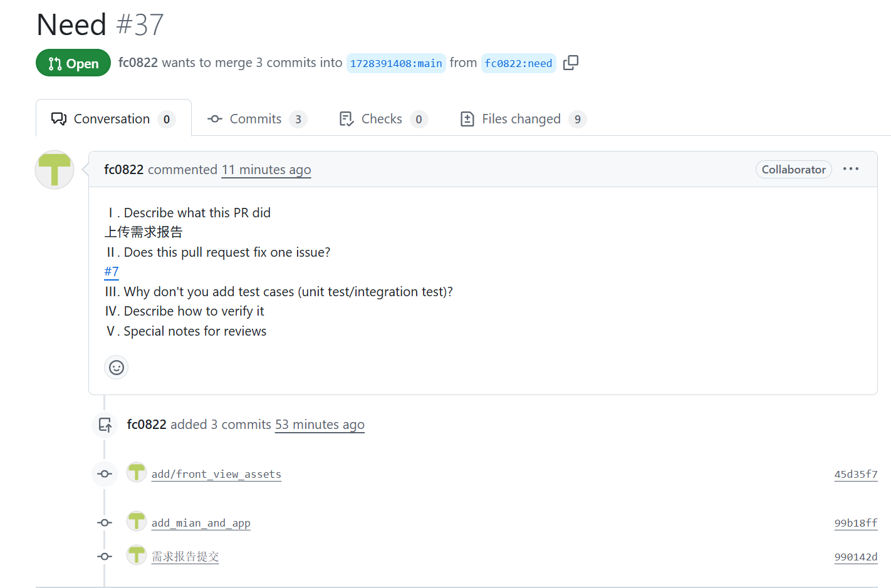The width and height of the screenshot is (891, 588).
Task: Click the 1728391408:main base branch link
Action: (396, 63)
